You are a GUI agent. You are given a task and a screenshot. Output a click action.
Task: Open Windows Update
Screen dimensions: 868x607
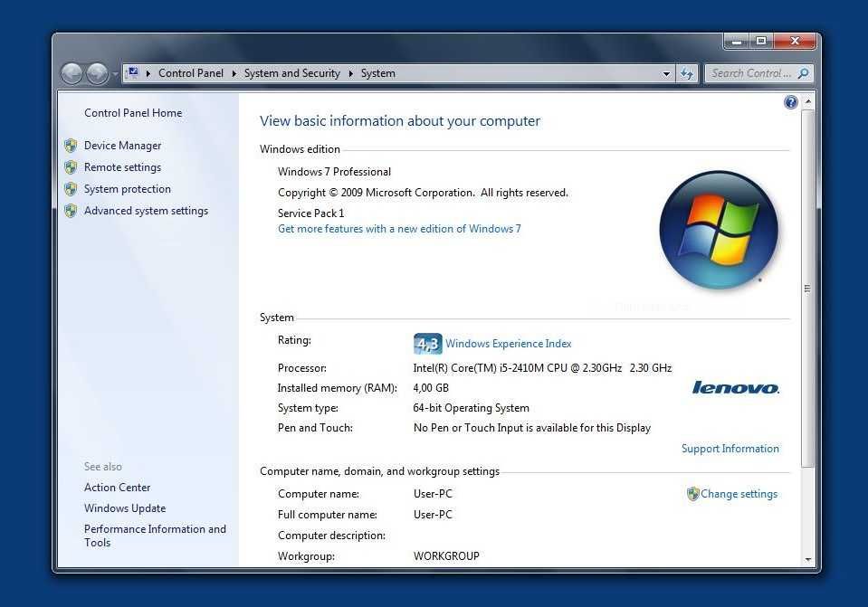click(125, 508)
